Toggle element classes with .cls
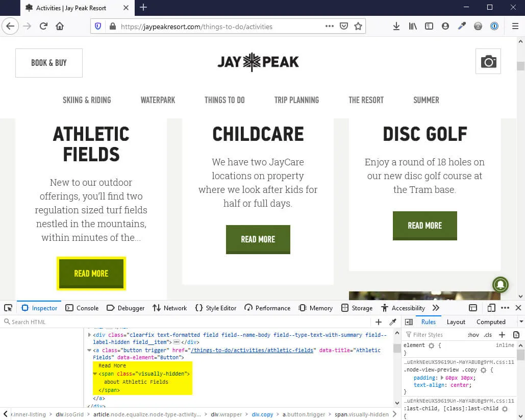The width and height of the screenshot is (525, 420). [488, 334]
